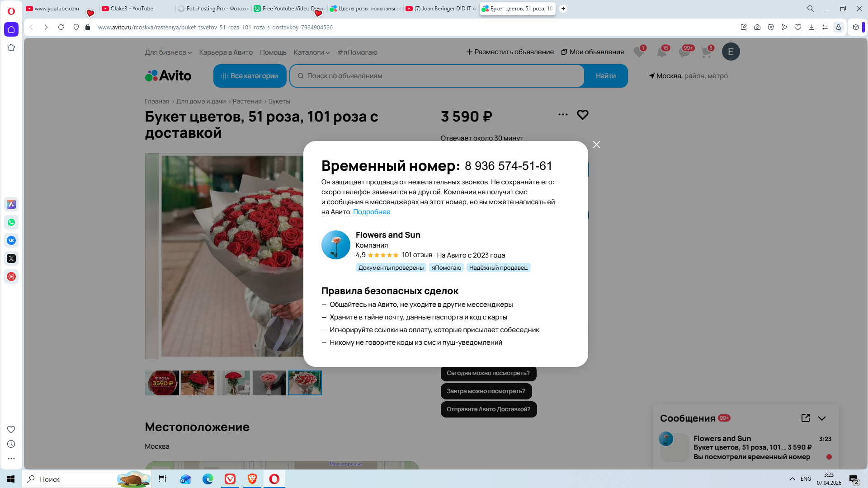Open WhatsApp in Opera sidebar

point(11,222)
